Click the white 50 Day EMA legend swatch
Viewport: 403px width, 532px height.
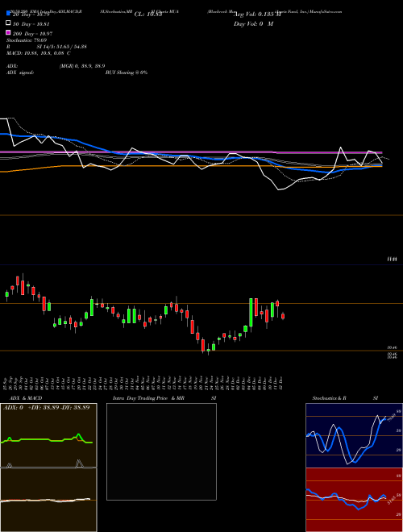click(8, 23)
